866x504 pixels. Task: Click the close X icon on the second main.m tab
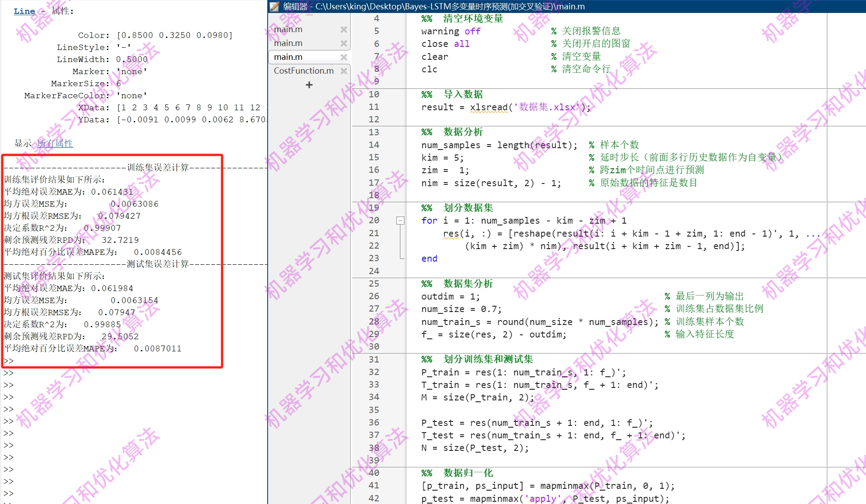[x=344, y=43]
